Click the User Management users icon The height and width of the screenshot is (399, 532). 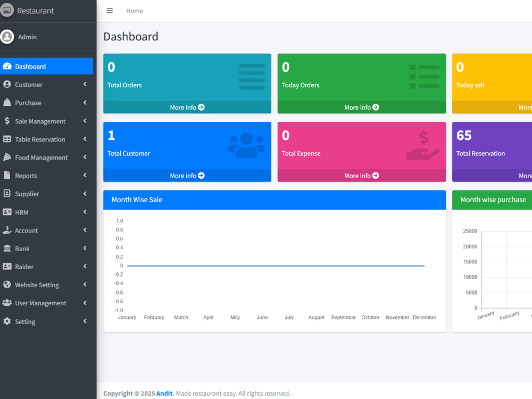7,303
